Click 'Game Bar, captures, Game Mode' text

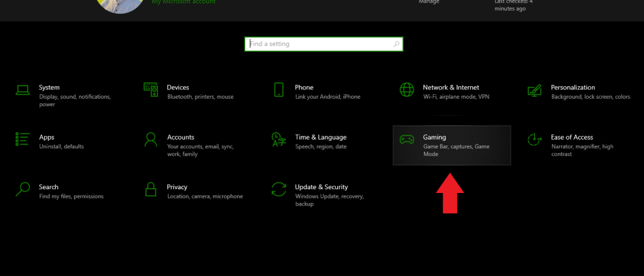pos(457,150)
